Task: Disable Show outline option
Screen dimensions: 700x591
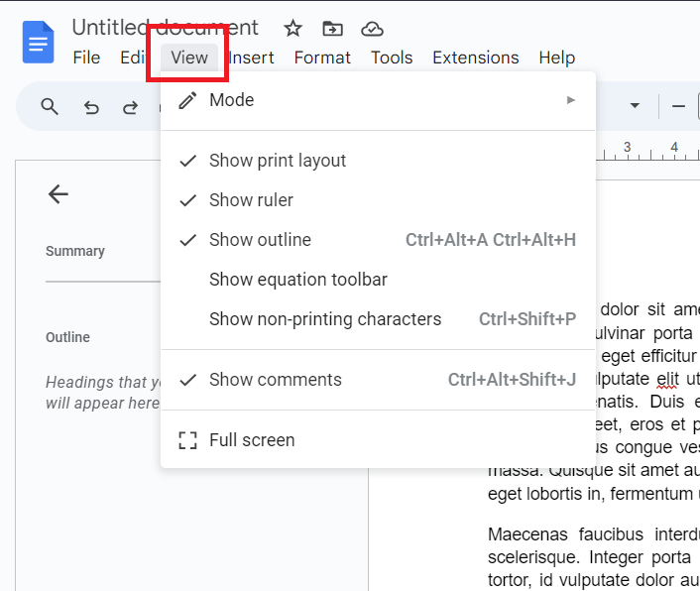Action: pos(260,240)
